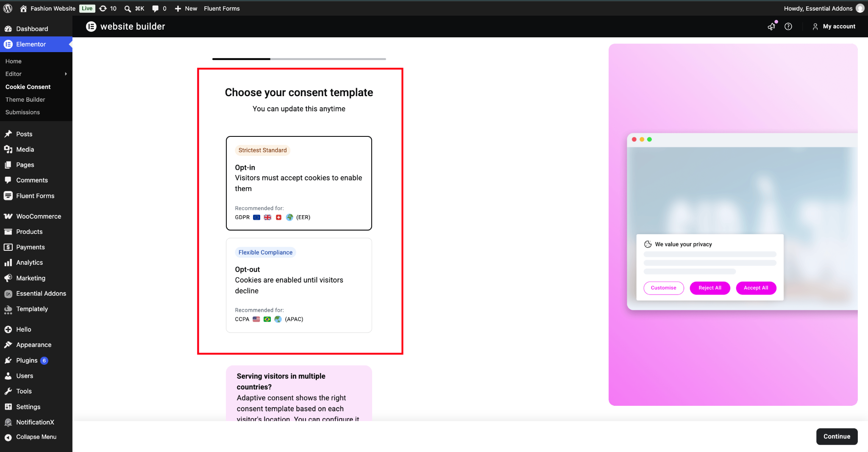Click Accept All in preview banner
This screenshot has height=452, width=868.
(756, 288)
